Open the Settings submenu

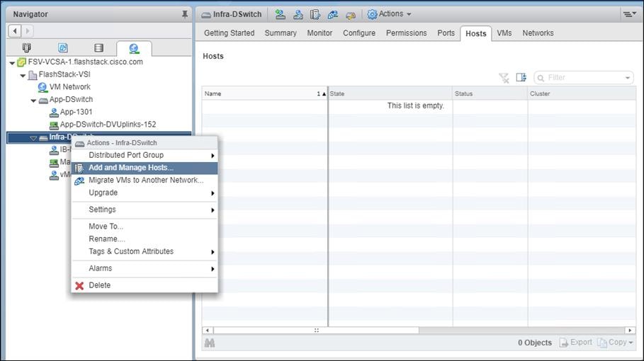tap(144, 210)
